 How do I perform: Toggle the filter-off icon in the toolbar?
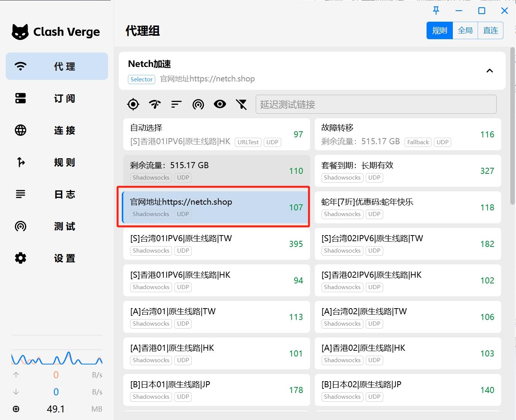pyautogui.click(x=242, y=104)
